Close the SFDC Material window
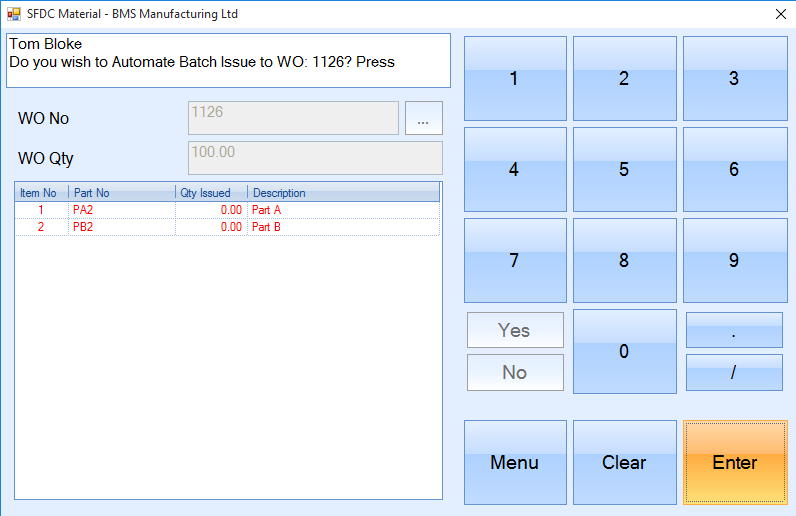 [x=781, y=14]
